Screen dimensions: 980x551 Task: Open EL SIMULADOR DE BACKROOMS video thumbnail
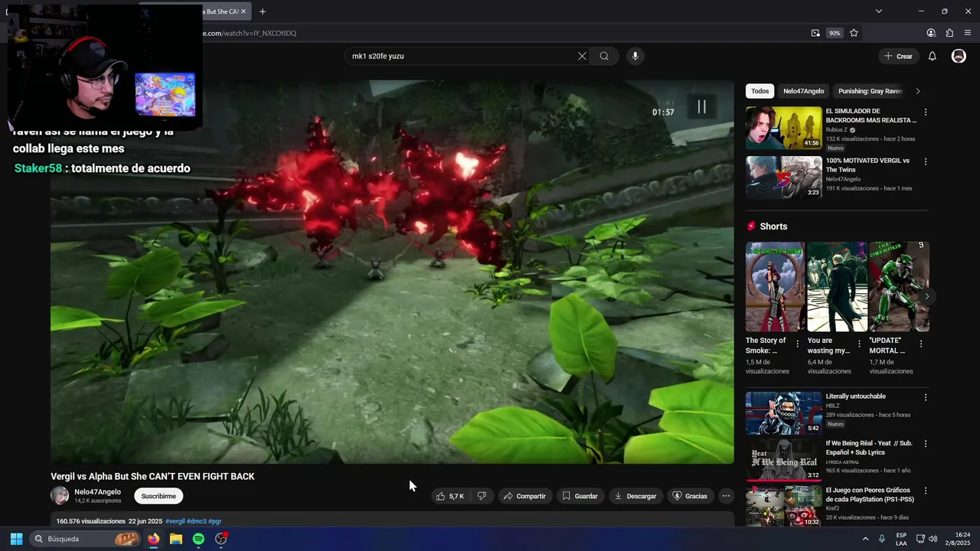coord(783,128)
